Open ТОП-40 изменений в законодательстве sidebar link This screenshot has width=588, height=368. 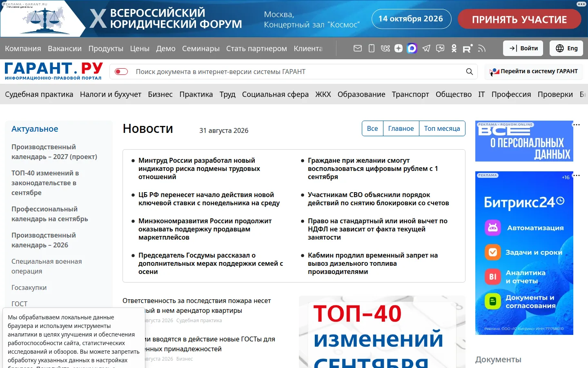(x=45, y=183)
